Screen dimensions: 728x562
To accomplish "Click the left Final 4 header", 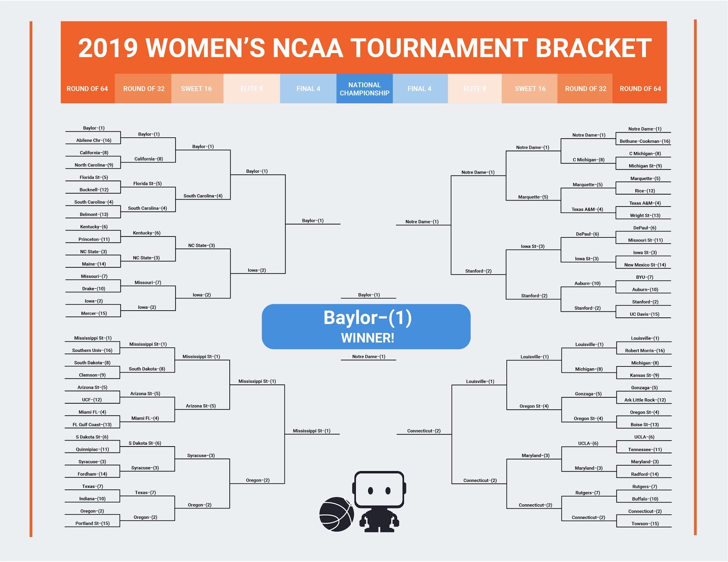I will coord(308,89).
